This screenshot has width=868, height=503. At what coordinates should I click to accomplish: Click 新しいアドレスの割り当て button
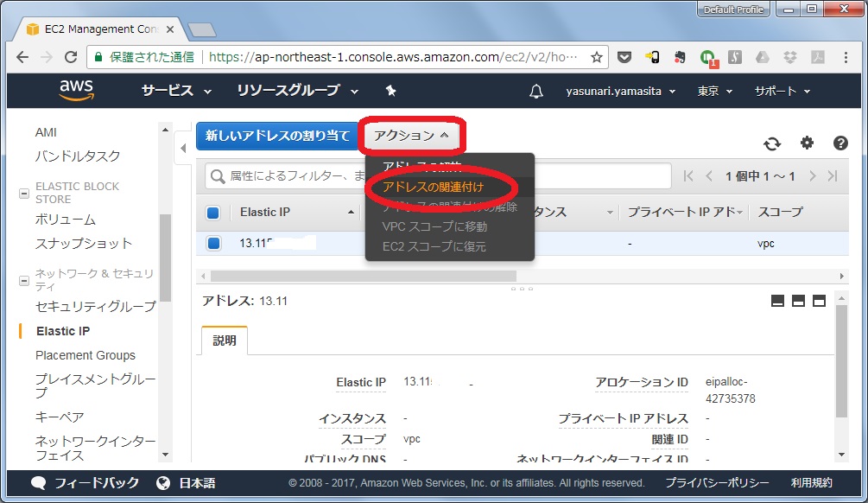click(277, 136)
